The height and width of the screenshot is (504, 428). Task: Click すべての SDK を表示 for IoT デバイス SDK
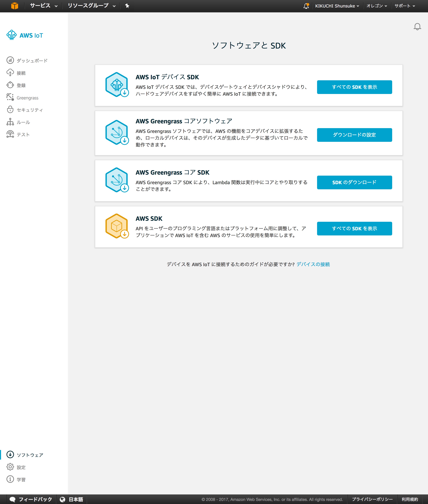point(354,87)
